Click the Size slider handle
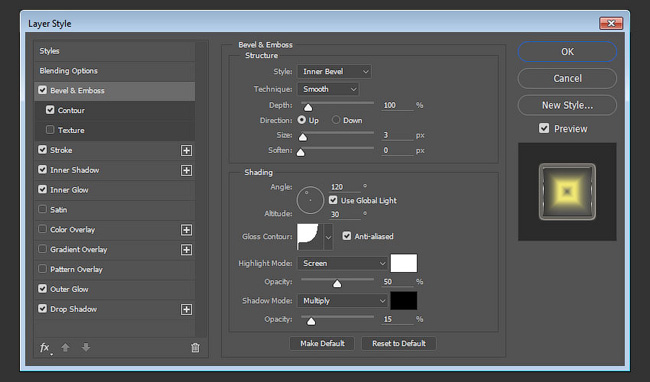Image resolution: width=650 pixels, height=382 pixels. pyautogui.click(x=303, y=137)
